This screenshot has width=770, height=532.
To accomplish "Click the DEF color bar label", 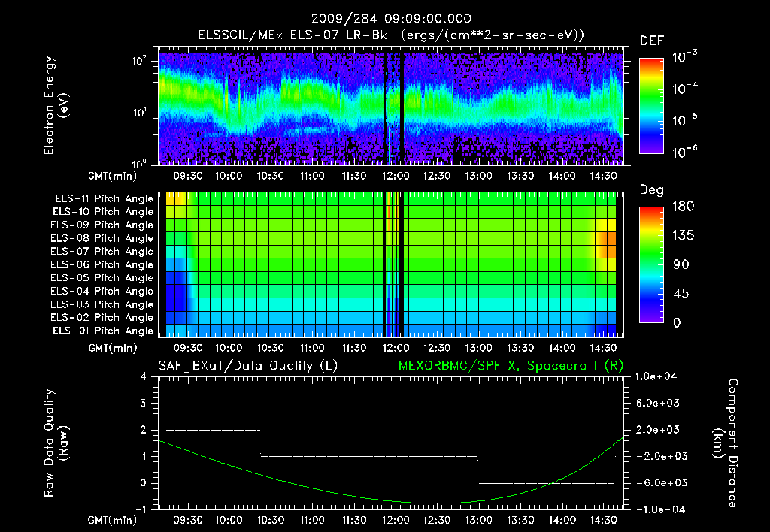I will 652,41.
